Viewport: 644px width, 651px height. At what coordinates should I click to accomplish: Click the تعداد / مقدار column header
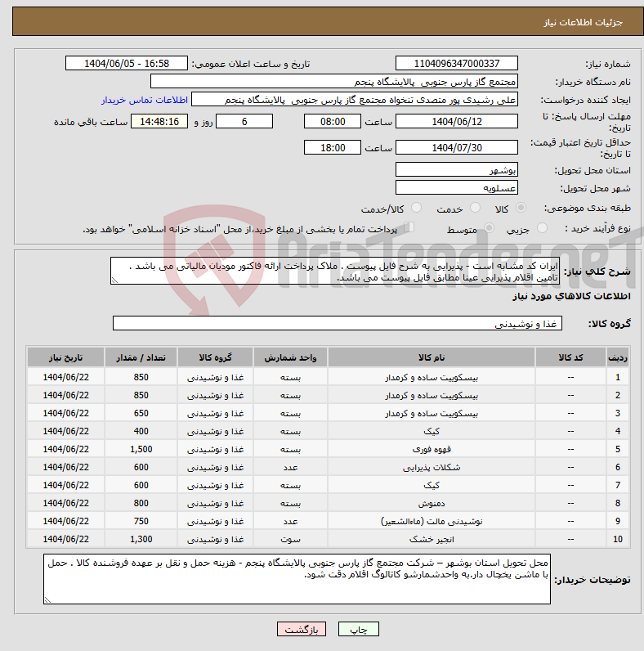[x=141, y=358]
